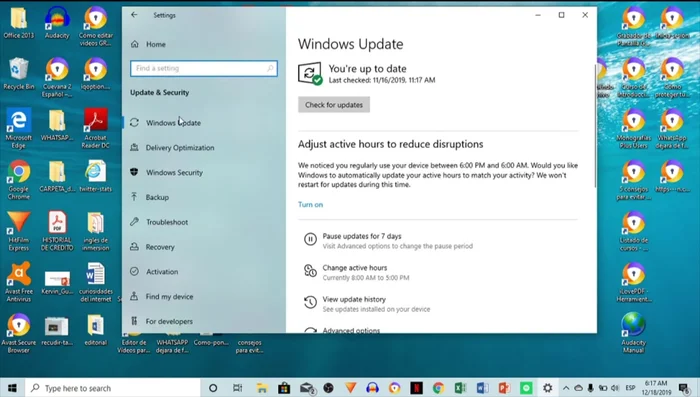Screen dimensions: 700x397
Task: Click the history icon beside View update history
Action: (310, 302)
